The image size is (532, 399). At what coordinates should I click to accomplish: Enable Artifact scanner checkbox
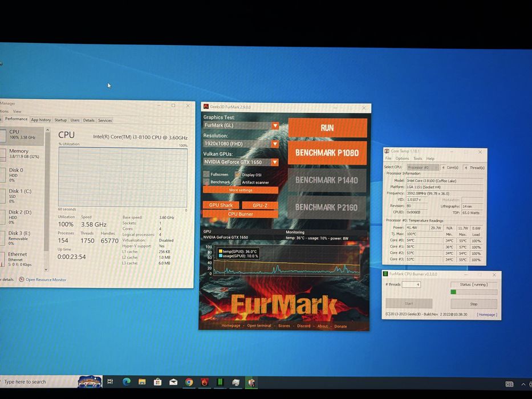238,182
